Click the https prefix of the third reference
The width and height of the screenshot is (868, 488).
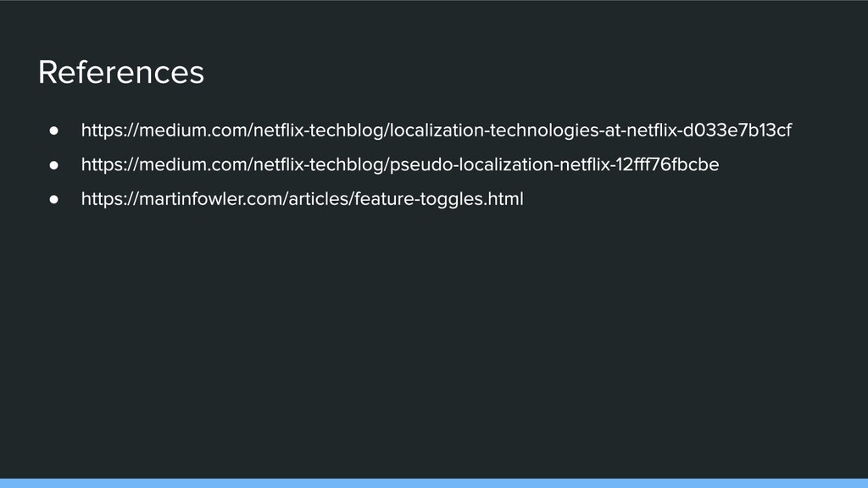pos(102,199)
